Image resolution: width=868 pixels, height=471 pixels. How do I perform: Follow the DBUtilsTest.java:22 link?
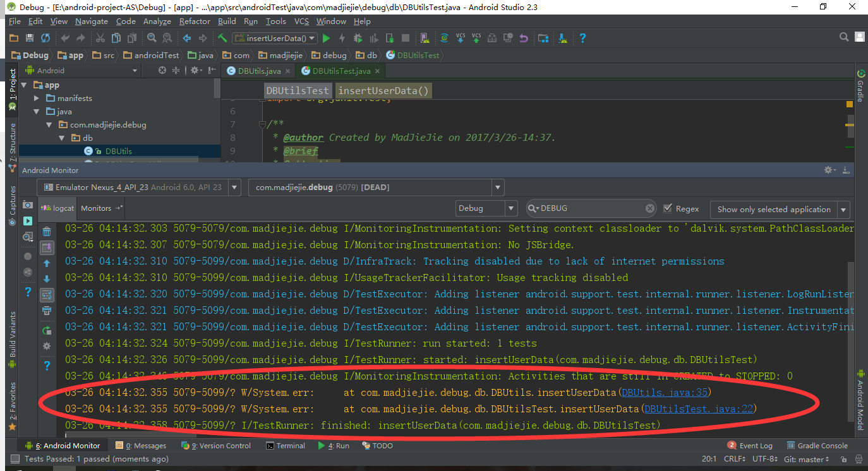[699, 409]
